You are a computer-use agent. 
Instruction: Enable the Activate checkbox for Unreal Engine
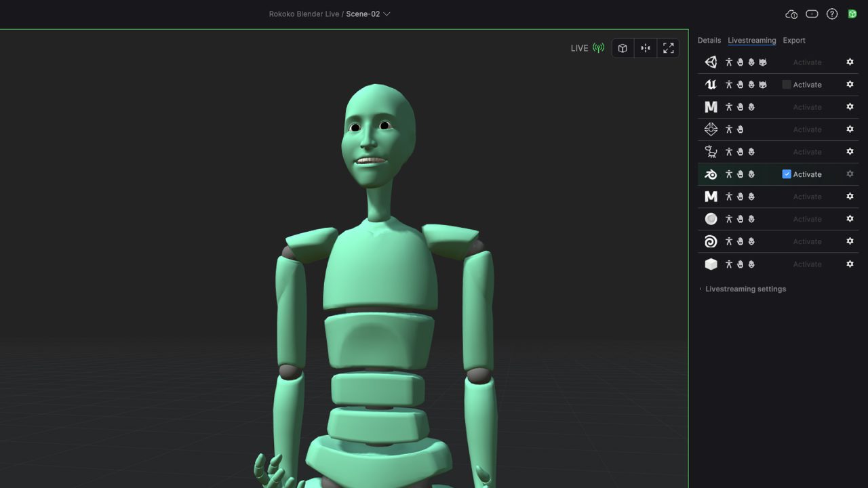pos(786,84)
